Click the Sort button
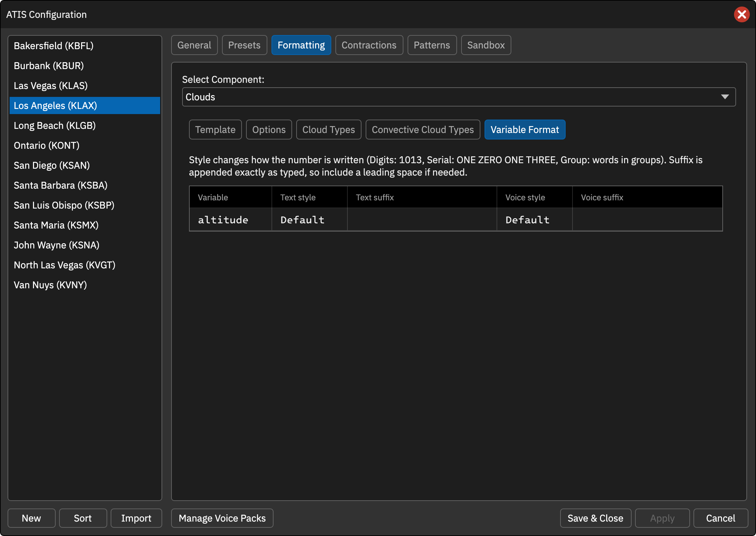 click(83, 518)
